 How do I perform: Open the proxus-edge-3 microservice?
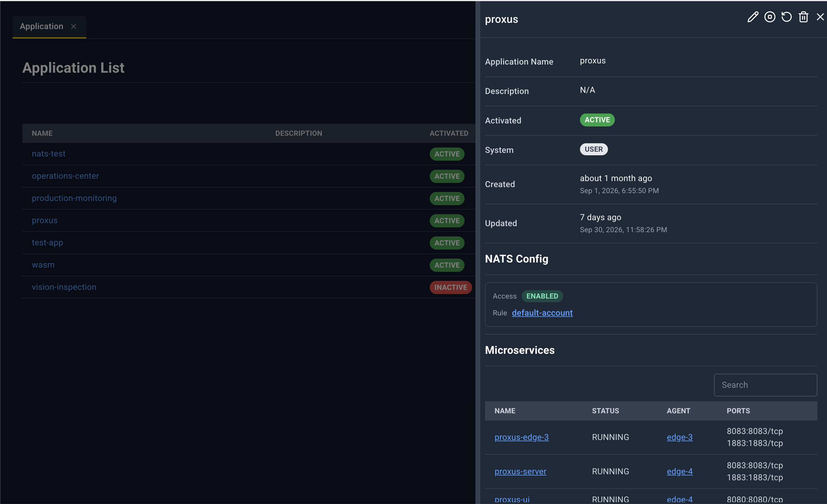[x=522, y=437]
